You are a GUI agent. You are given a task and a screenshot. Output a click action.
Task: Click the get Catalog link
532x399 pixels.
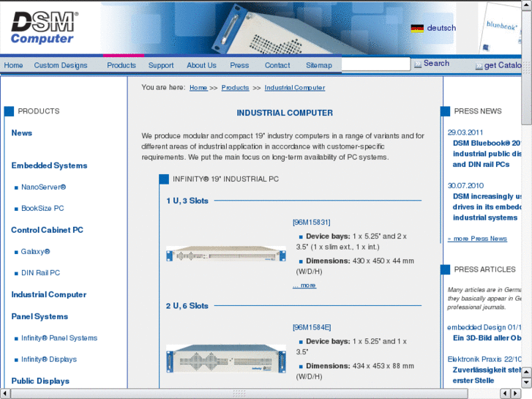pyautogui.click(x=503, y=65)
